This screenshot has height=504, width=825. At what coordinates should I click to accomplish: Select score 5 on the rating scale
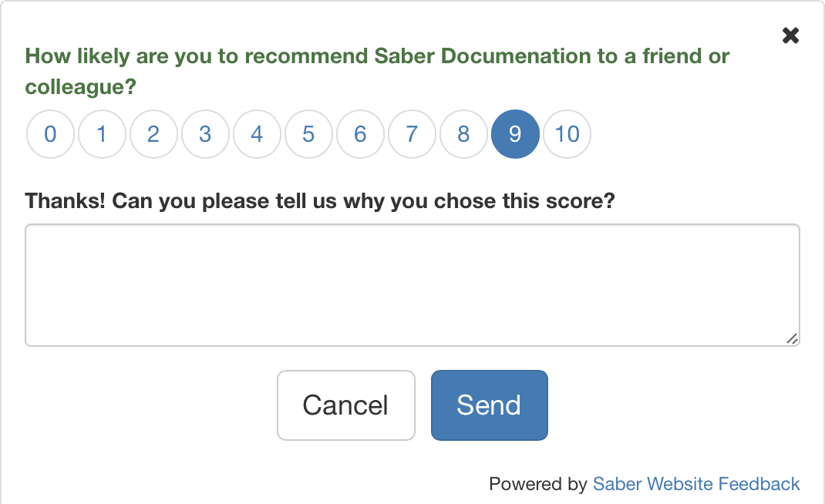308,134
